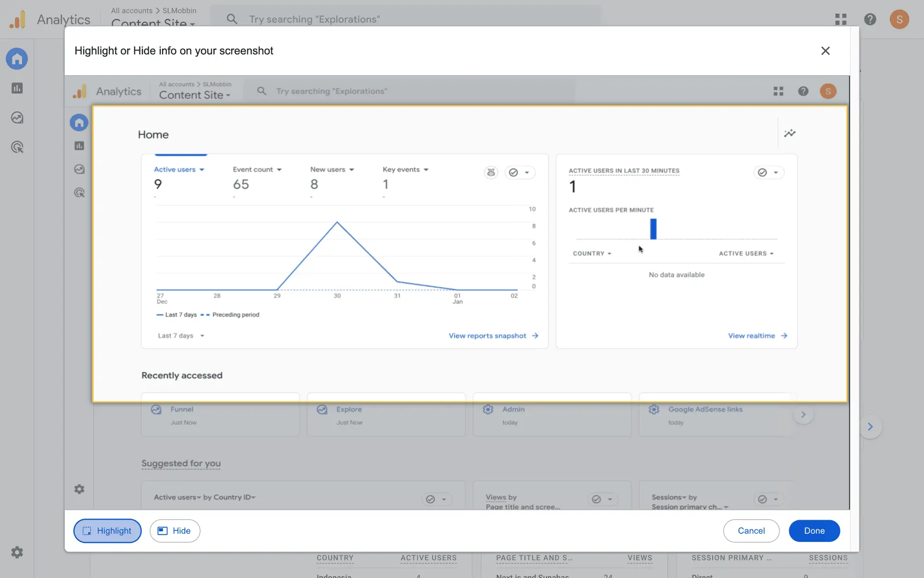Click the Help question mark icon
The width and height of the screenshot is (924, 578).
(870, 19)
